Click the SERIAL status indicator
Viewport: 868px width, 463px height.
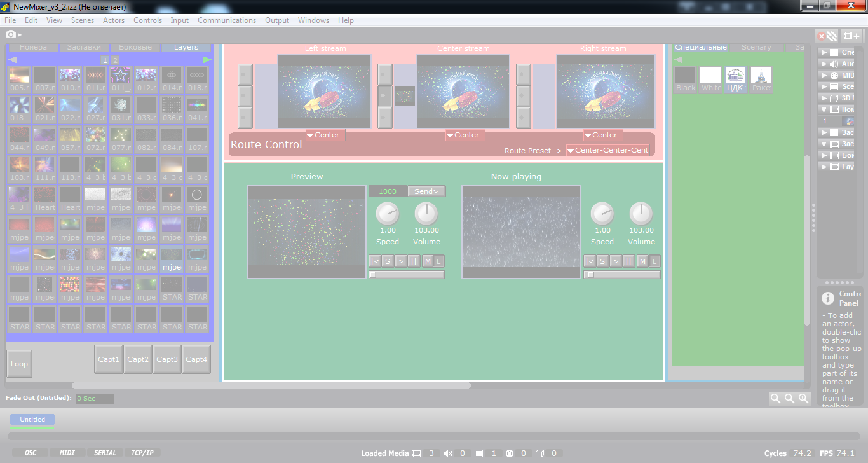(105, 453)
